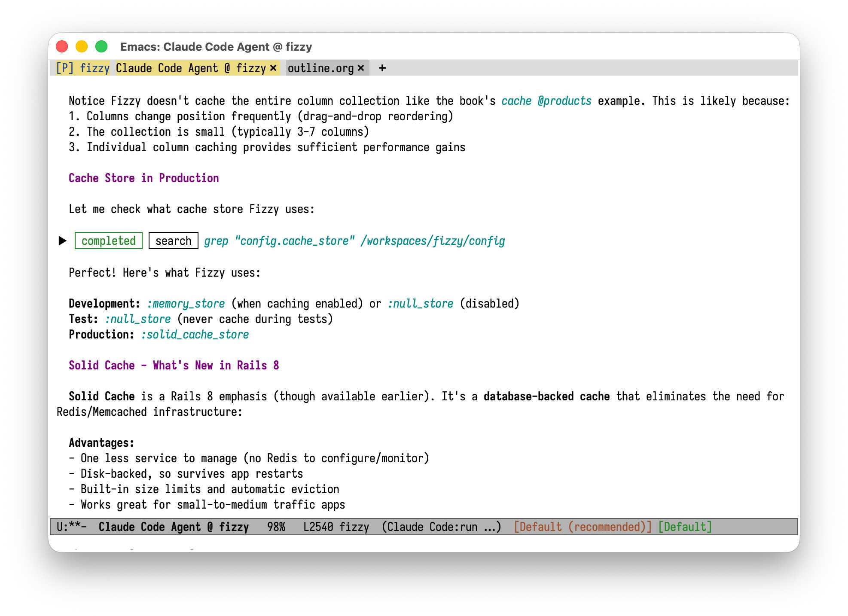
Task: Expand the completed grep tool-call block triangle
Action: 62,241
